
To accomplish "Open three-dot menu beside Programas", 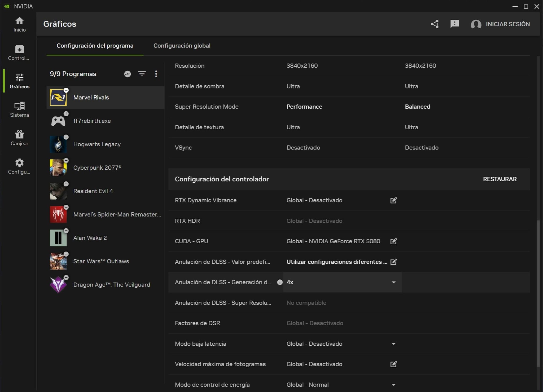I will 156,74.
